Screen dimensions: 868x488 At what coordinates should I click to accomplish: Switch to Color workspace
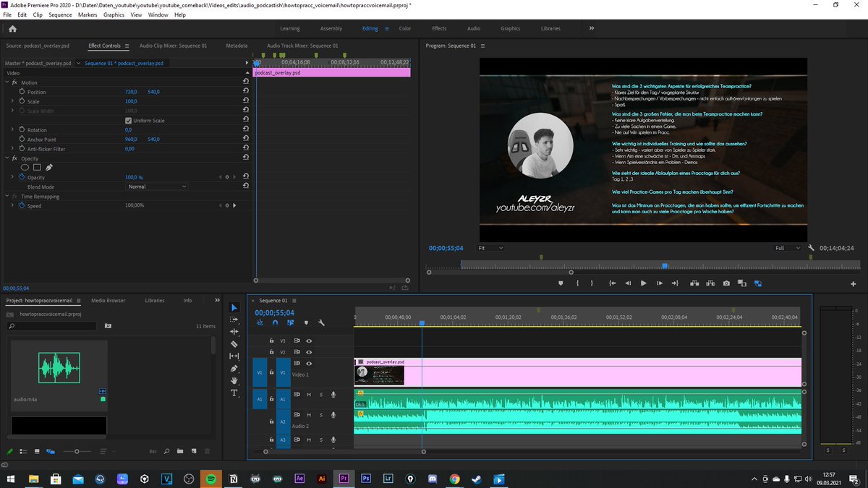point(405,28)
